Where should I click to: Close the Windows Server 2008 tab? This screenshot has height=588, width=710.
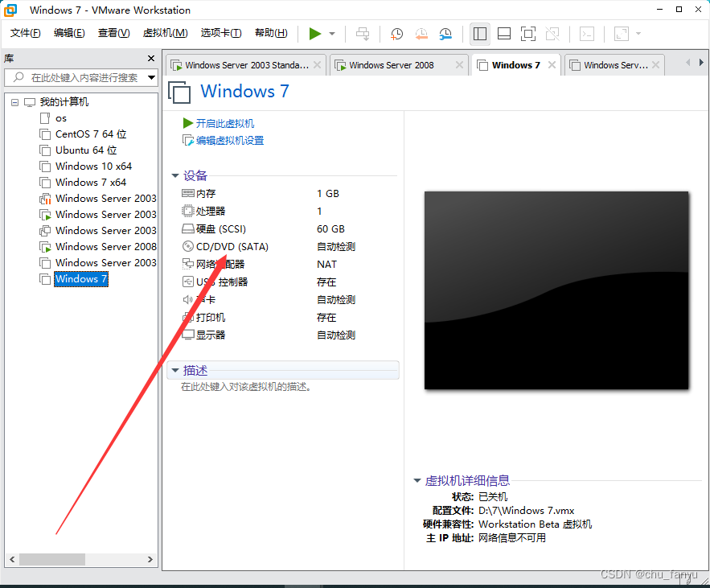459,65
